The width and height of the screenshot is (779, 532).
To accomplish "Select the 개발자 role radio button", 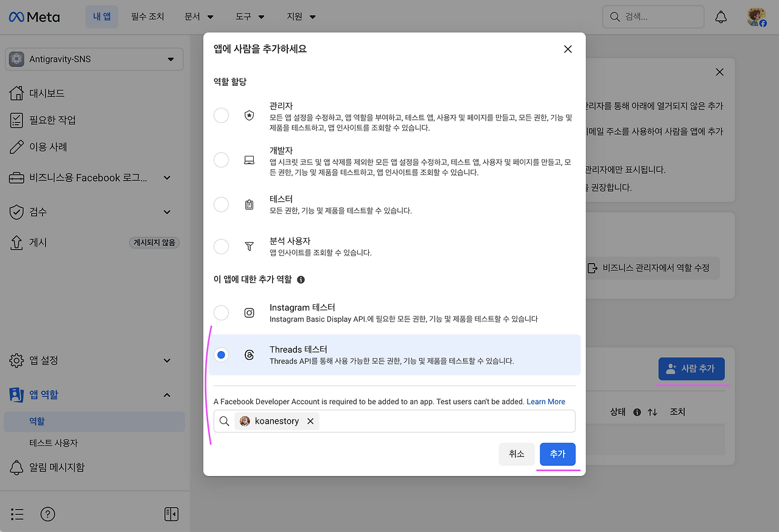I will tap(222, 160).
